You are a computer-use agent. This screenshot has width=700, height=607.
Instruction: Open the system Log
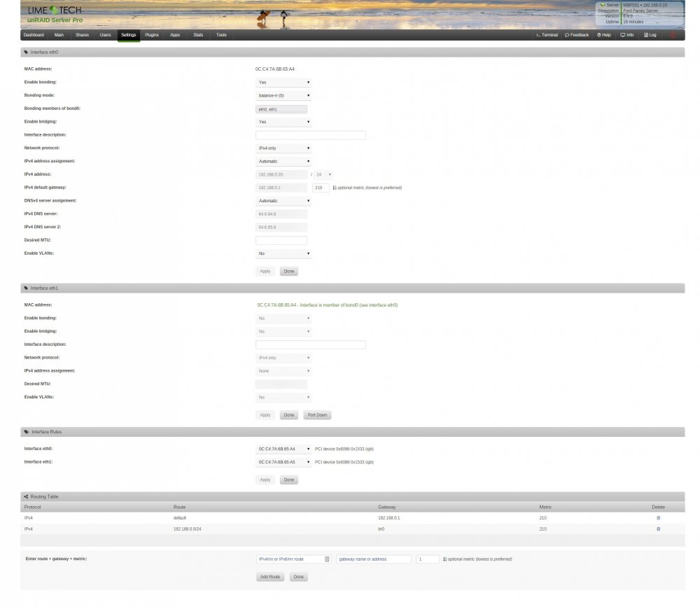650,35
